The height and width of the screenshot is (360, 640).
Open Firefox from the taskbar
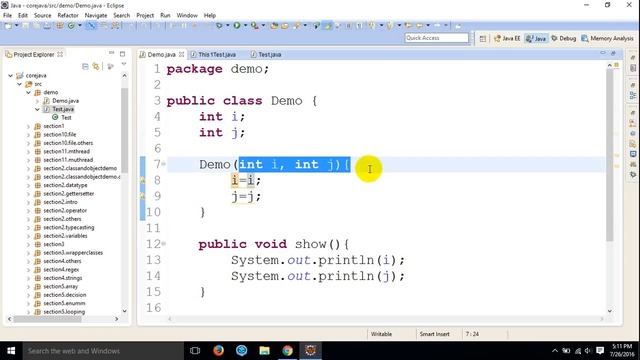pyautogui.click(x=218, y=351)
